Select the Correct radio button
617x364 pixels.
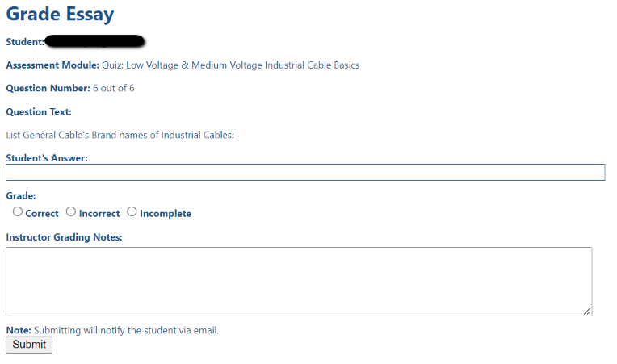click(x=17, y=212)
